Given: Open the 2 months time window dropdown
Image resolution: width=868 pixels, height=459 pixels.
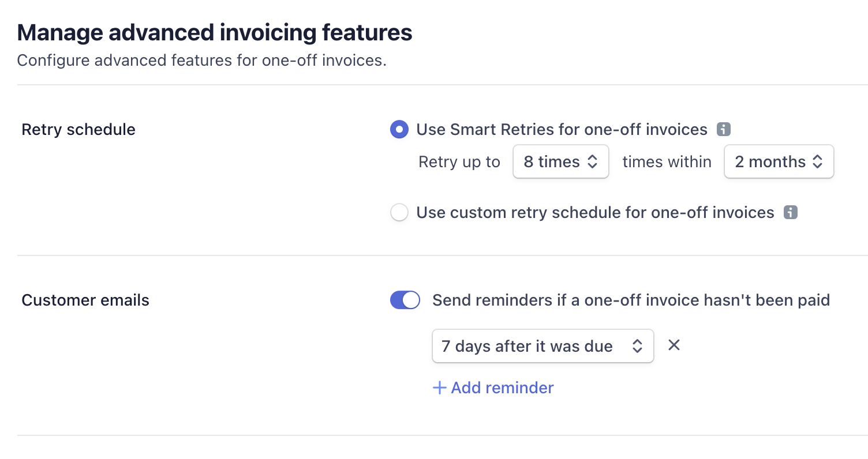Looking at the screenshot, I should 779,162.
